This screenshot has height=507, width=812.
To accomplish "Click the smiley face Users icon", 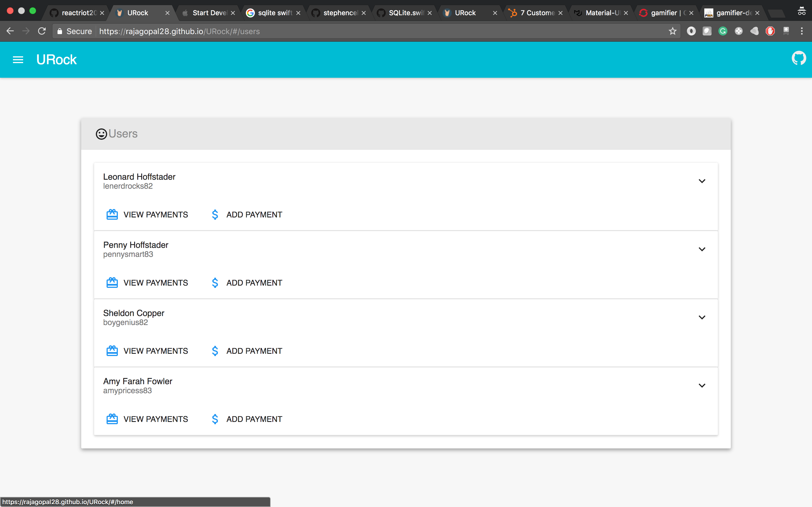I will point(101,134).
